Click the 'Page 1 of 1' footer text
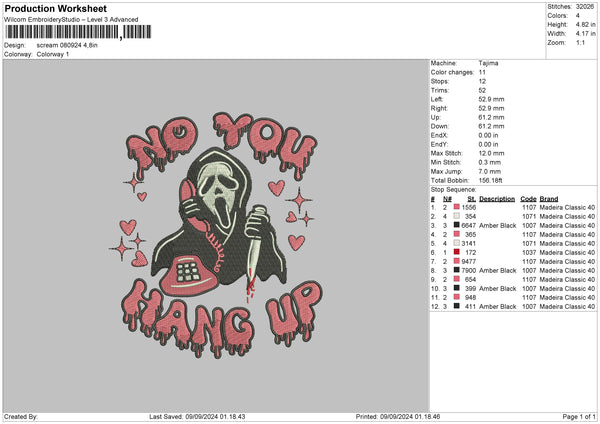 click(x=579, y=417)
